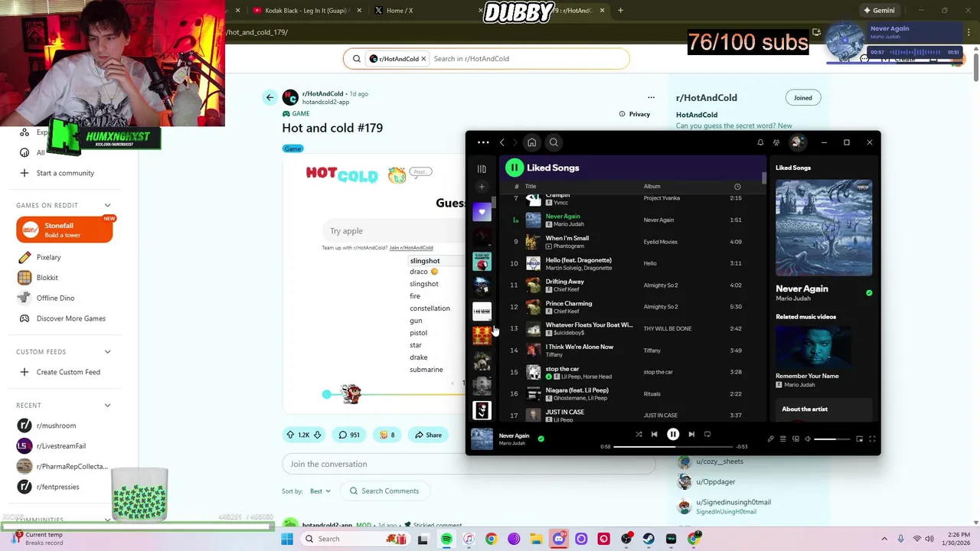Open Never Again album art in Now Playing panel

[x=824, y=228]
